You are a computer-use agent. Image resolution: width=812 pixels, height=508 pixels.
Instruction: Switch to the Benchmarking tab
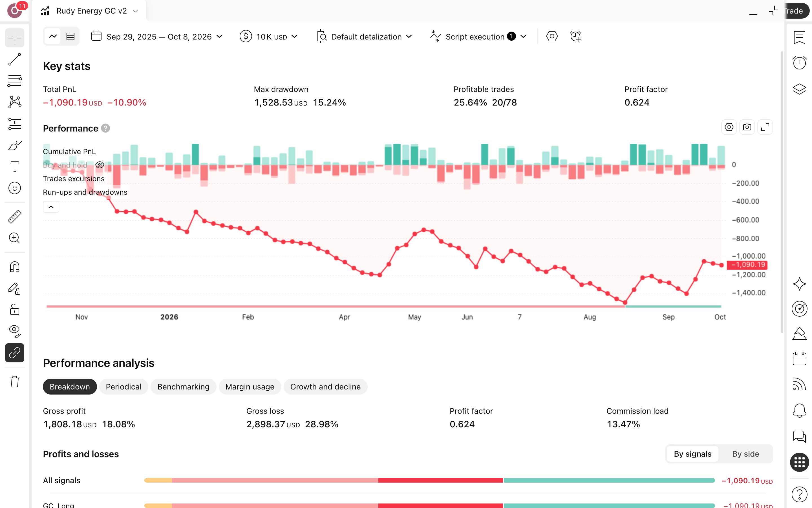(x=183, y=387)
